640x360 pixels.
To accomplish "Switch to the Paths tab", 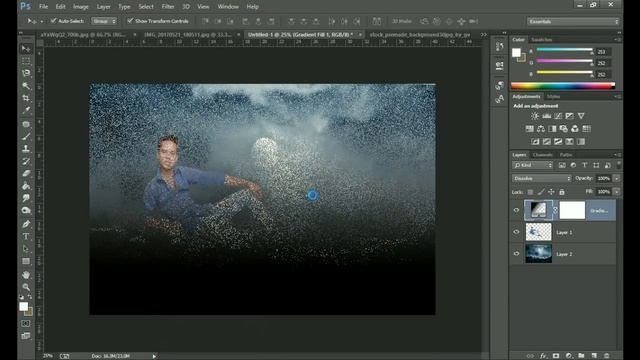I will pyautogui.click(x=566, y=155).
